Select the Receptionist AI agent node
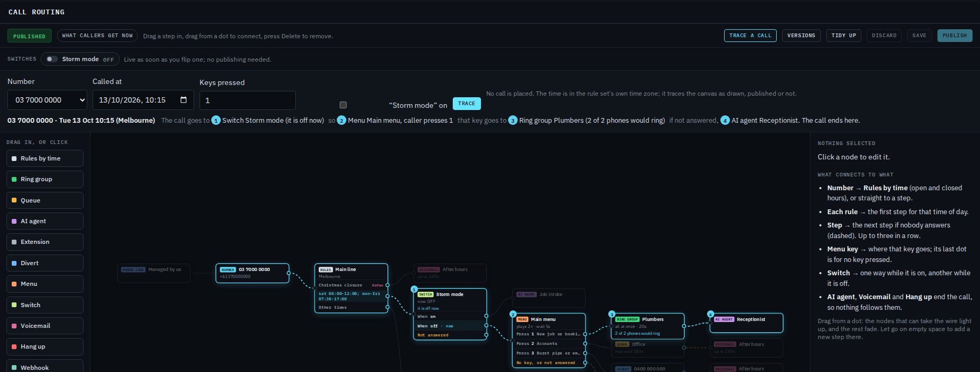The width and height of the screenshot is (980, 372). point(746,323)
